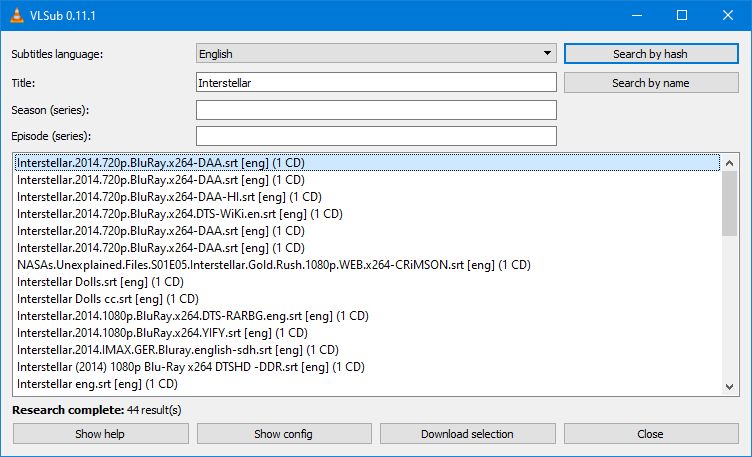Click the Title input field
The width and height of the screenshot is (752, 457).
pyautogui.click(x=376, y=83)
